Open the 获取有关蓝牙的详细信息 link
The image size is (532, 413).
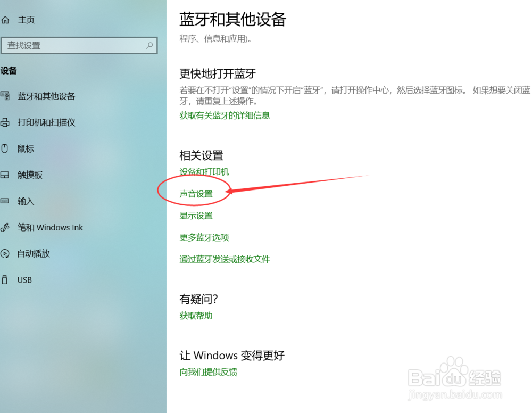[225, 115]
